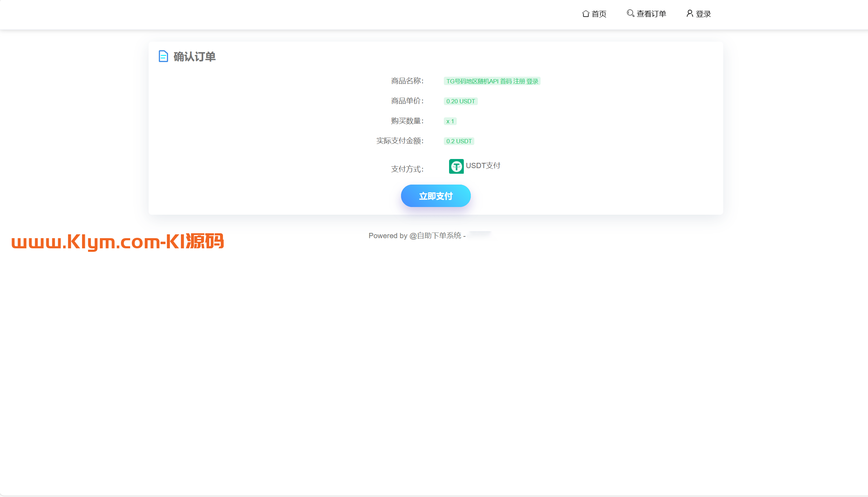Click the blue document icon

[x=163, y=56]
